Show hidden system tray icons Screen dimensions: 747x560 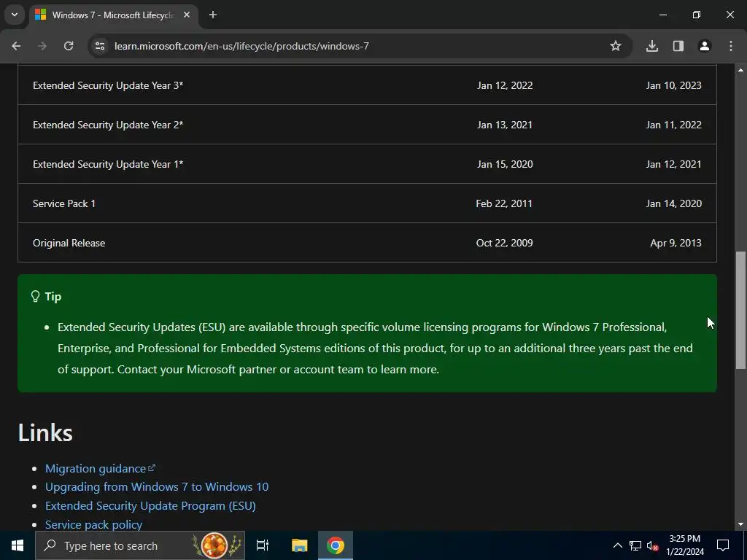617,545
